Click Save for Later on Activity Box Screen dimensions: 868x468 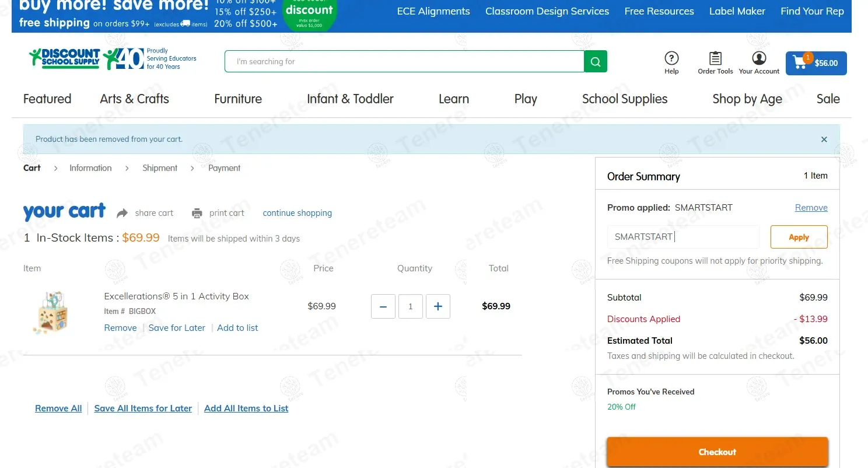tap(177, 328)
